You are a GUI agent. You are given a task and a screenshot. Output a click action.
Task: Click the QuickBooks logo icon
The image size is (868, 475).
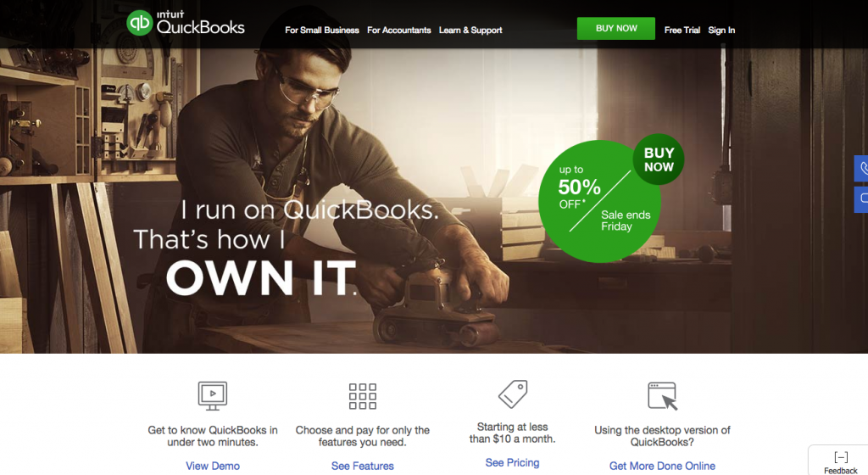coord(139,23)
